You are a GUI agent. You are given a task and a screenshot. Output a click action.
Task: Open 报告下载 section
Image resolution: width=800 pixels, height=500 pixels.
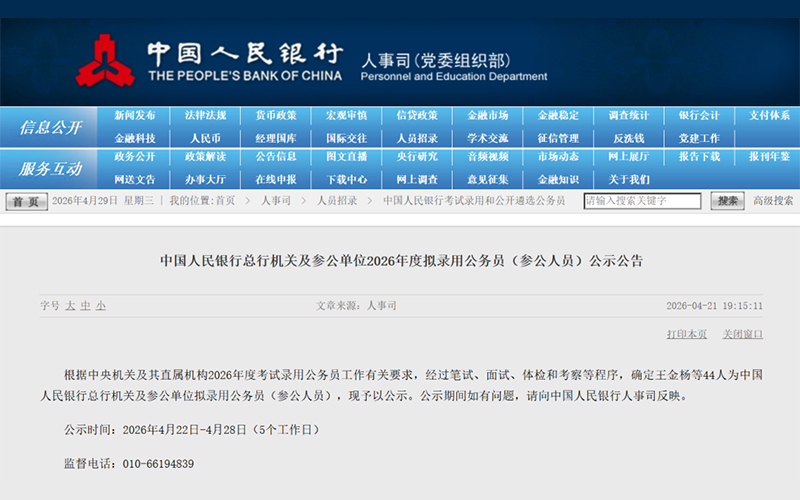tap(699, 157)
